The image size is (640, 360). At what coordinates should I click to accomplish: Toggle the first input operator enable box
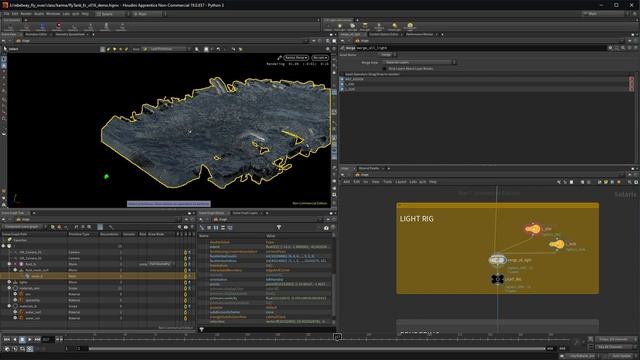tap(342, 79)
